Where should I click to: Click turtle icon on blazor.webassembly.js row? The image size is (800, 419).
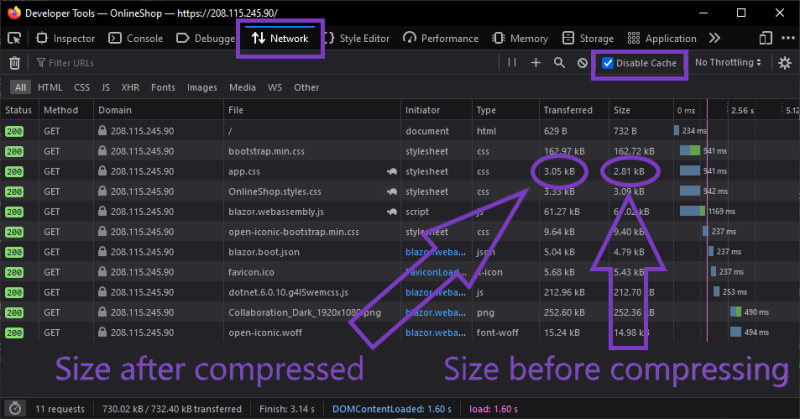click(x=392, y=212)
